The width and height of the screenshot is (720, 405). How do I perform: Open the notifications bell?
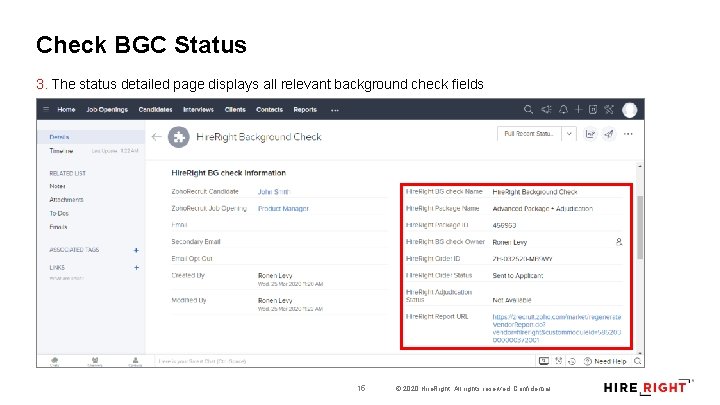click(563, 109)
